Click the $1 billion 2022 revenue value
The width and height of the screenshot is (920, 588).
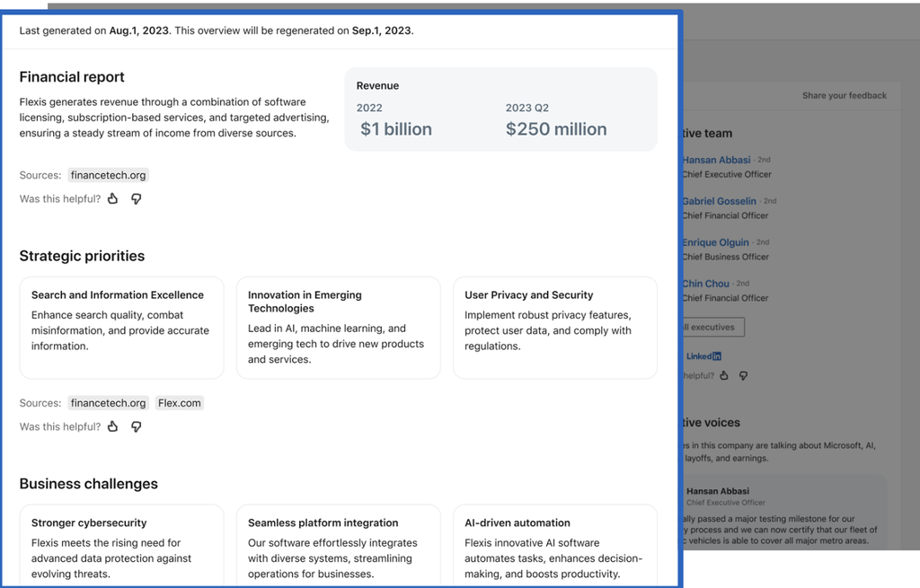point(396,129)
